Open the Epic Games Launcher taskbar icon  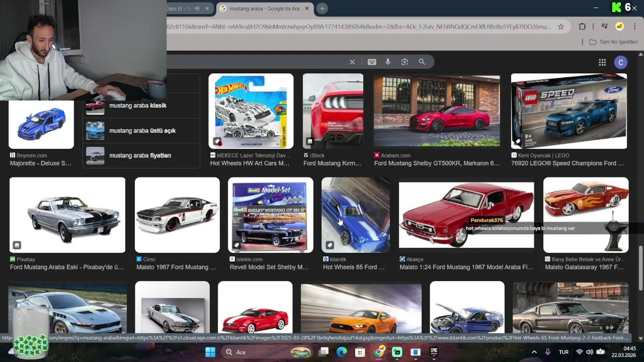[434, 352]
